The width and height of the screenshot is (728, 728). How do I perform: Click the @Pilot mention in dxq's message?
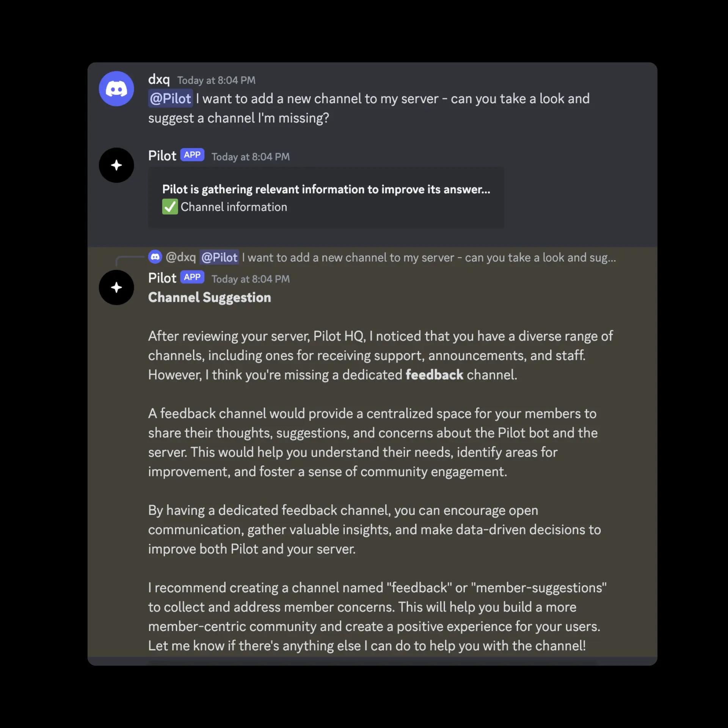[x=170, y=99]
